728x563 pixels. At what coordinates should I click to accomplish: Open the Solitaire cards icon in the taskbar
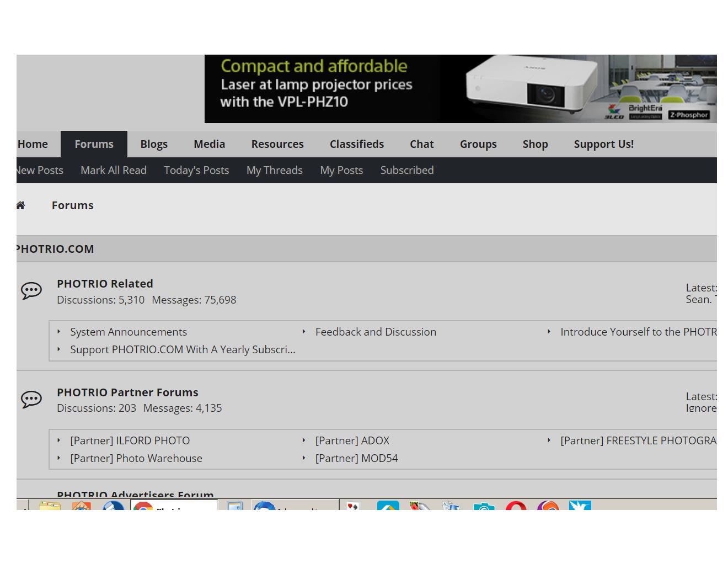pos(353,506)
